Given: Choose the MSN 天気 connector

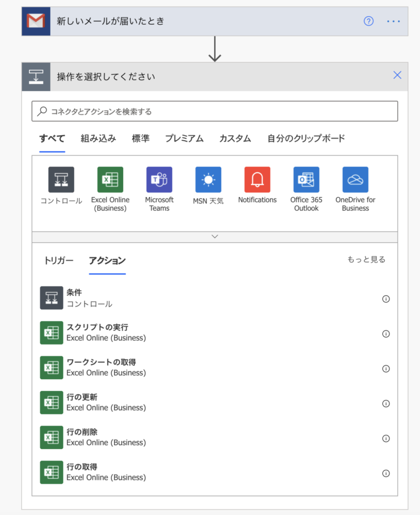Looking at the screenshot, I should pos(208,186).
